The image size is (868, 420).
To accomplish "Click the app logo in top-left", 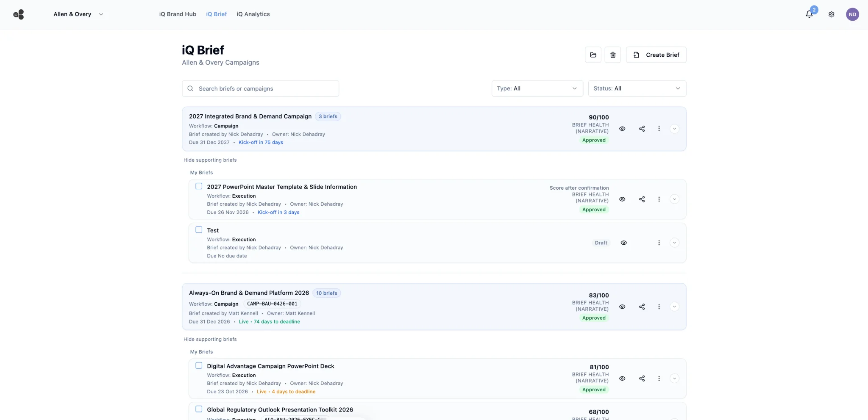I will tap(19, 14).
